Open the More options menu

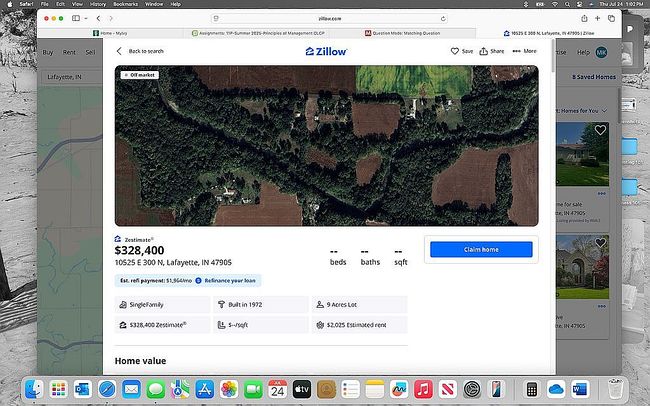coord(524,51)
